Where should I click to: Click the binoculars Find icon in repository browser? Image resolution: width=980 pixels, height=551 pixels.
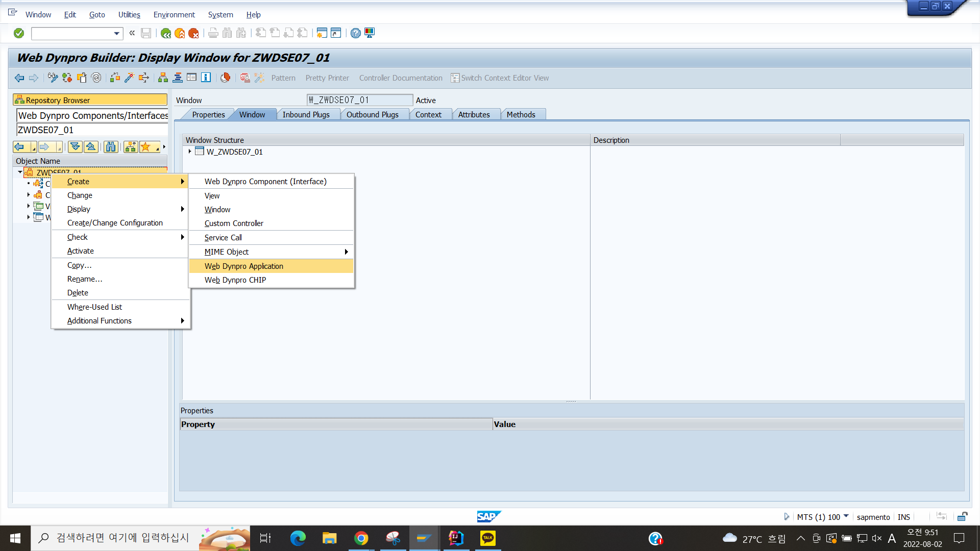click(x=111, y=147)
